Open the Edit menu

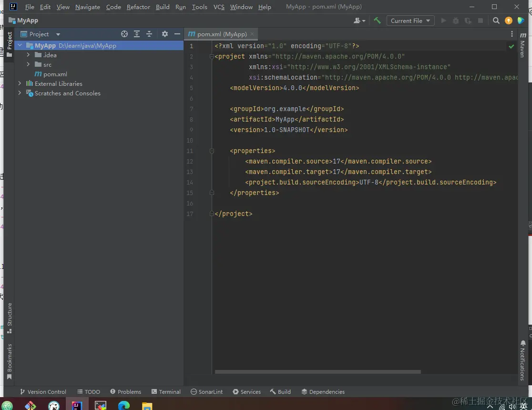(x=45, y=7)
